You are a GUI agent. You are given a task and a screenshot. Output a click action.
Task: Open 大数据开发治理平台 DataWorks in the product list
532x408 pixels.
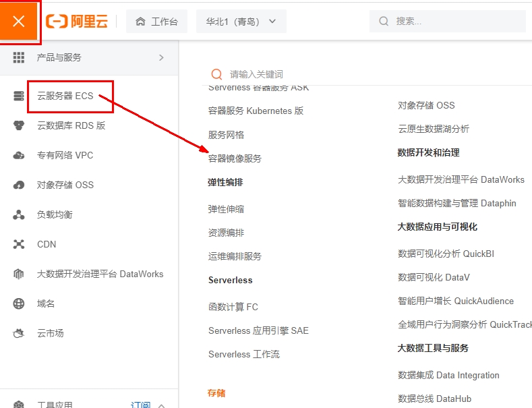point(461,179)
